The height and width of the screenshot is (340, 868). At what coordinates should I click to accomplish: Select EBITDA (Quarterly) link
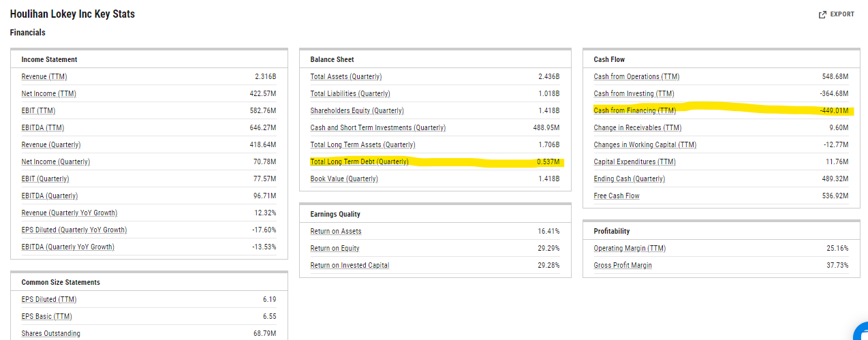[x=49, y=196]
